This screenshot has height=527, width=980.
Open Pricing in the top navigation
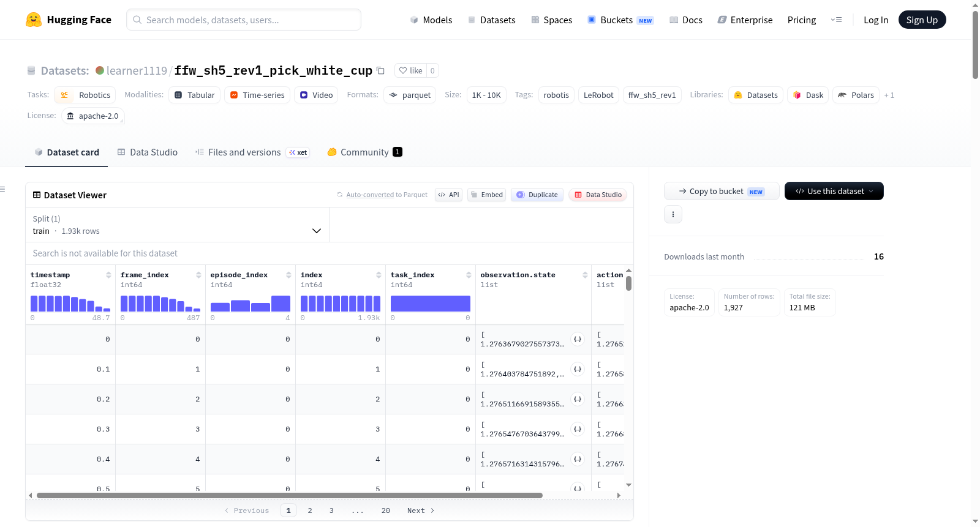pos(802,20)
